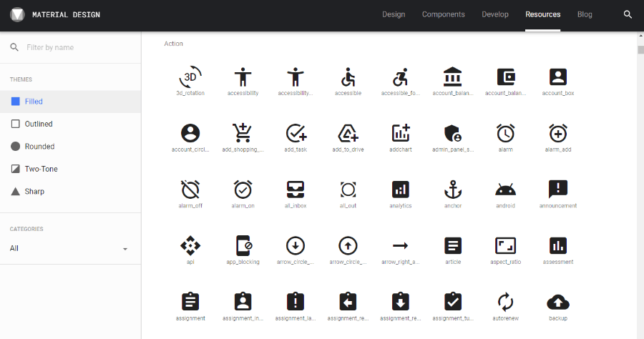Select the announcement icon

(558, 190)
